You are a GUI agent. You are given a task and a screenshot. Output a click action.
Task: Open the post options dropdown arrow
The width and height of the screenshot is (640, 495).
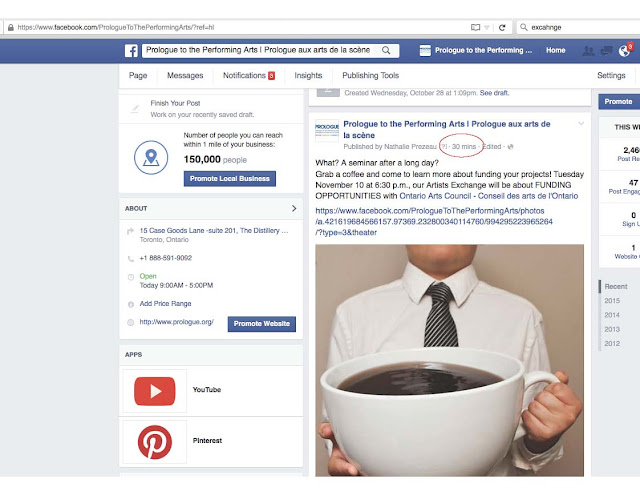[x=581, y=124]
